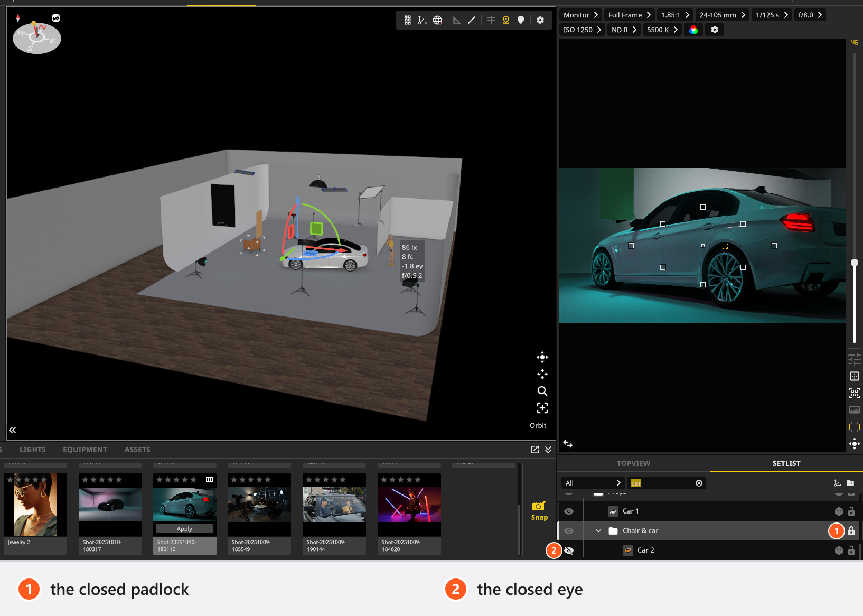Open camera settings gear next to RGB icon

(x=715, y=30)
